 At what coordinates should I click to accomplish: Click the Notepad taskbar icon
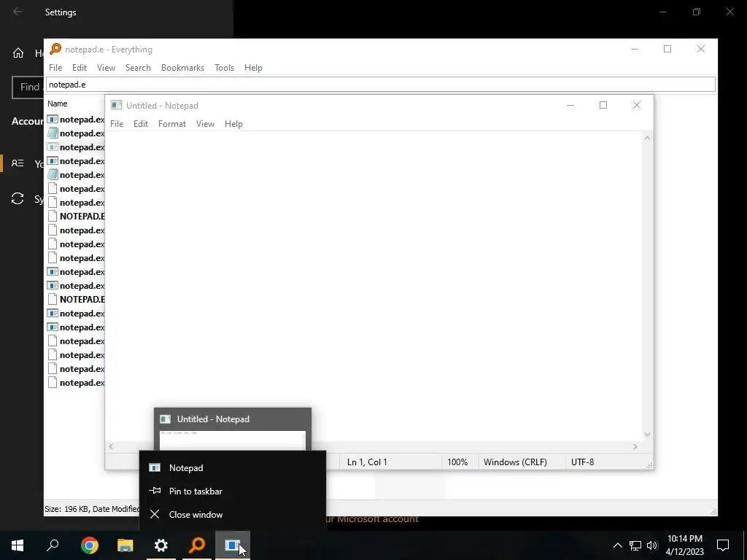coord(233,545)
